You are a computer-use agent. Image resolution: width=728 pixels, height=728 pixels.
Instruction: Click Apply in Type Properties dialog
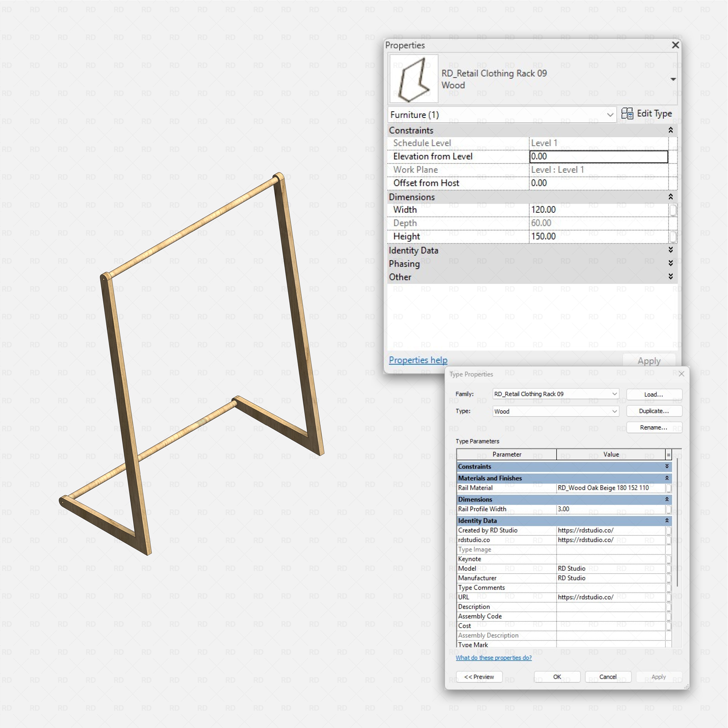point(659,677)
